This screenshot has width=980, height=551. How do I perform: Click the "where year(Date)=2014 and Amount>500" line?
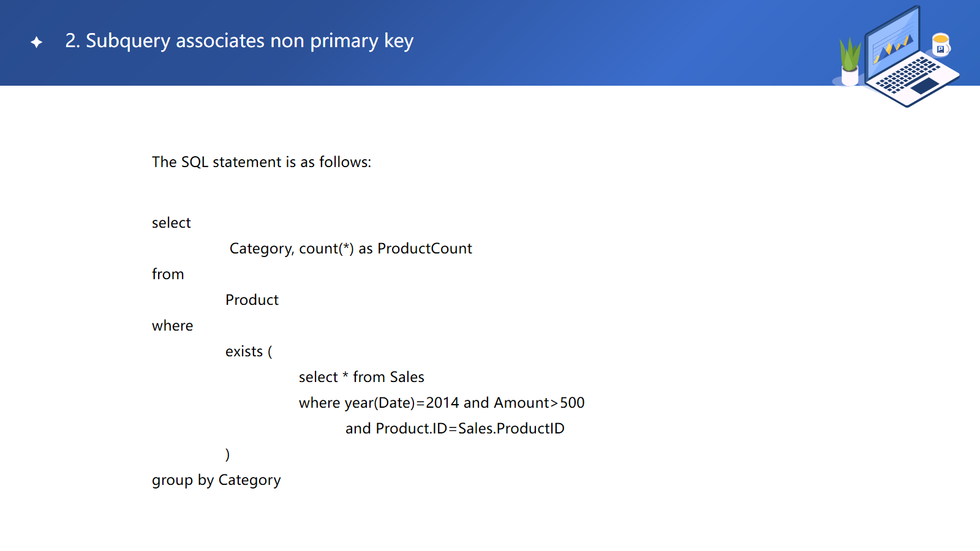pos(442,403)
